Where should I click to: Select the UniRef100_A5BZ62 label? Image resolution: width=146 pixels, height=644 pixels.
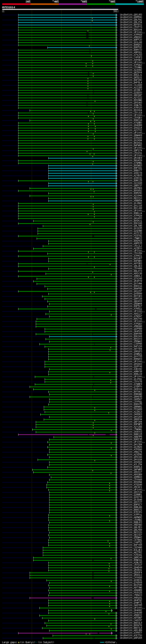131,37
